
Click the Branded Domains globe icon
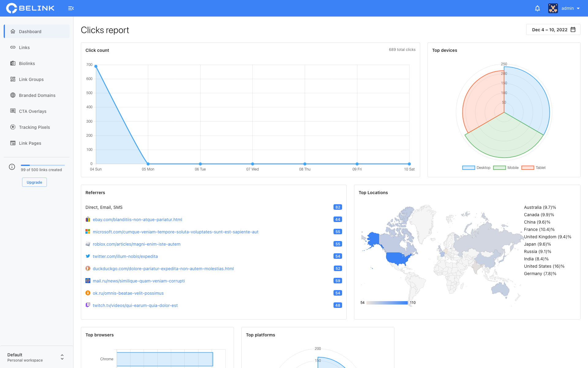[x=13, y=95]
